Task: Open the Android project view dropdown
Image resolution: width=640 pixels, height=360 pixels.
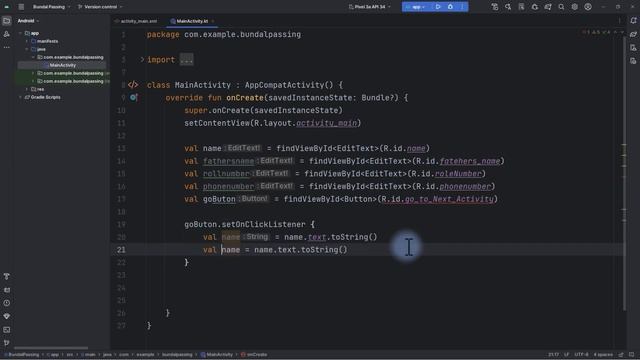Action: [28, 21]
